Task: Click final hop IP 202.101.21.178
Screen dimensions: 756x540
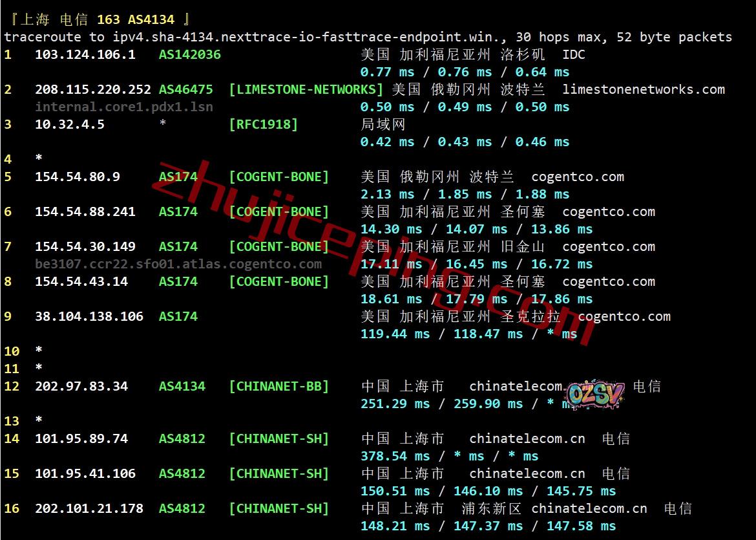Action: [89, 508]
